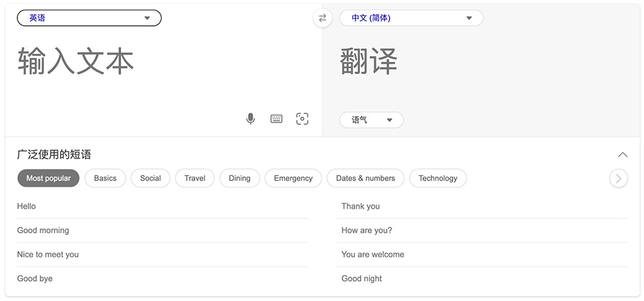Select the Dates & numbers category
The height and width of the screenshot is (301, 644).
click(366, 178)
